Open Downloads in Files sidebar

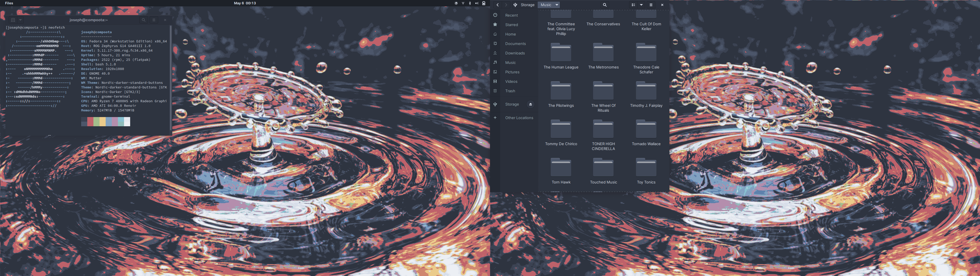[x=515, y=53]
